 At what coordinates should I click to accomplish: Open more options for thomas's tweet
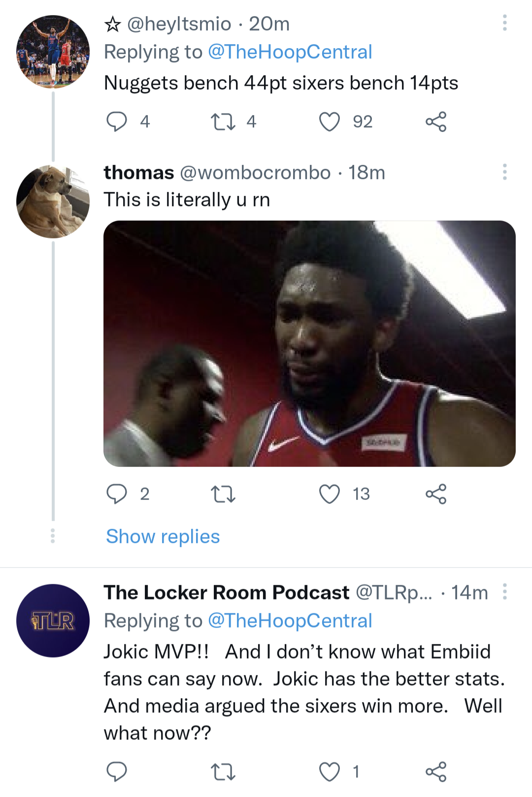pyautogui.click(x=504, y=172)
